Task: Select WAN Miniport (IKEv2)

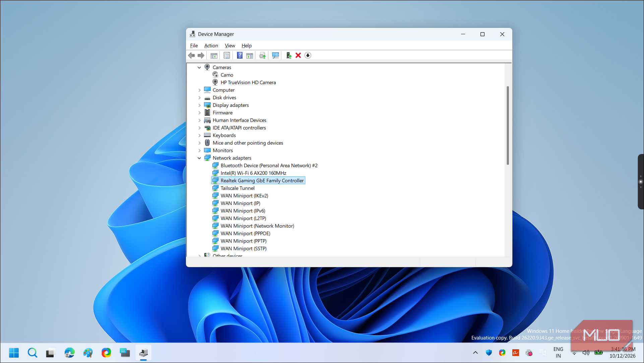Action: 244,196
